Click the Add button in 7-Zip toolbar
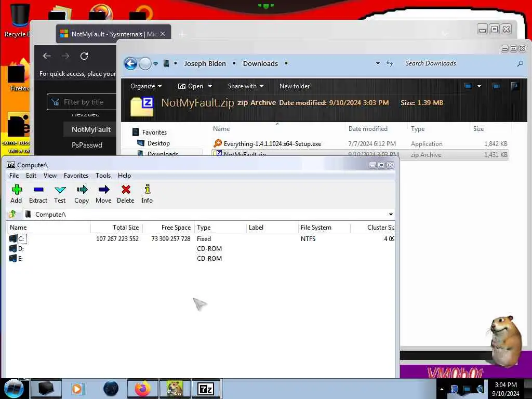Image resolution: width=532 pixels, height=399 pixels. point(16,194)
